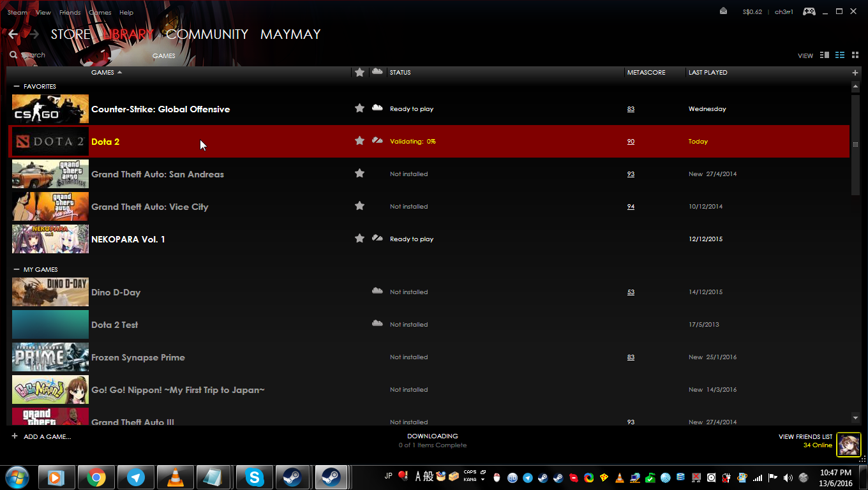Open the Steam menu
This screenshot has height=490, width=868.
(18, 13)
